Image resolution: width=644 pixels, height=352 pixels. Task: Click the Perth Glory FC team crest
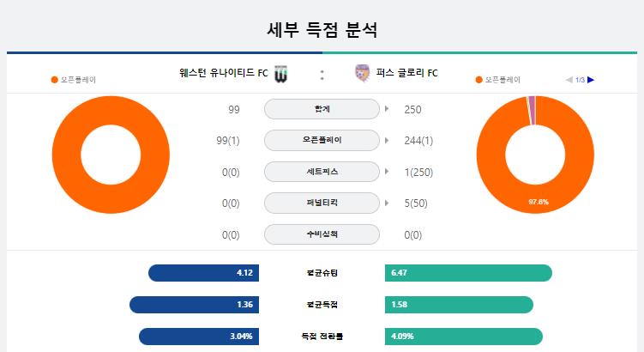pos(362,73)
